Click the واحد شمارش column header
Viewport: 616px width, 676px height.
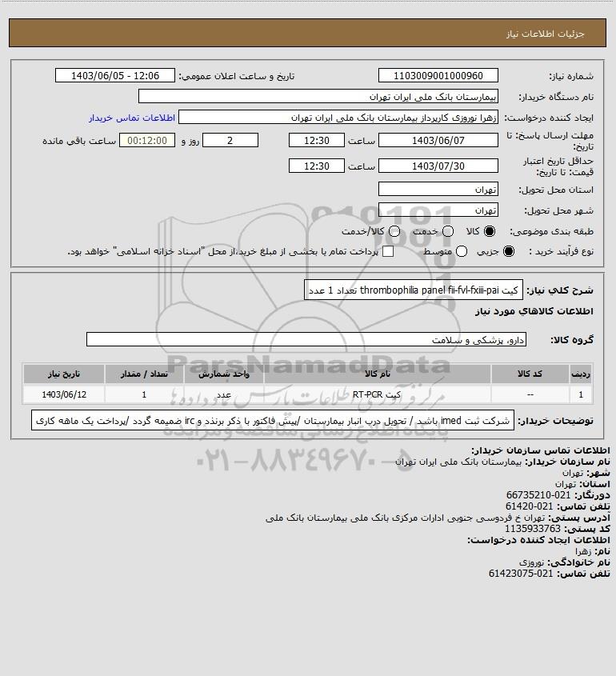coord(224,374)
